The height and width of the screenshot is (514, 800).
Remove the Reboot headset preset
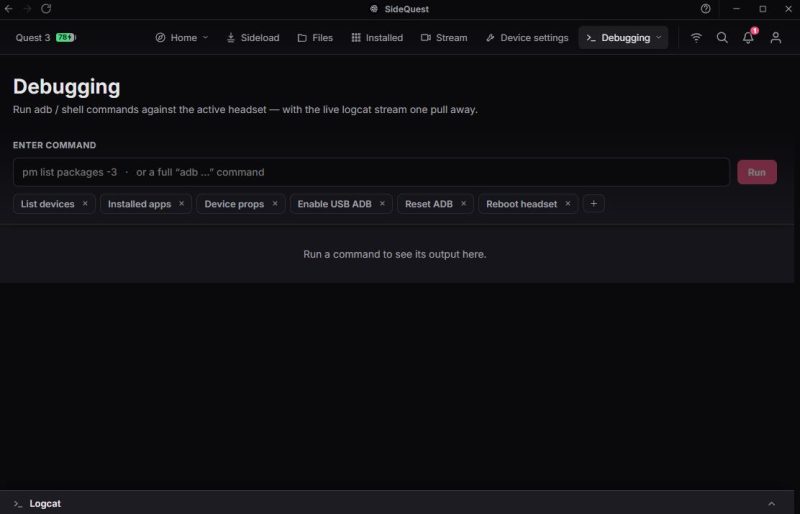(568, 204)
